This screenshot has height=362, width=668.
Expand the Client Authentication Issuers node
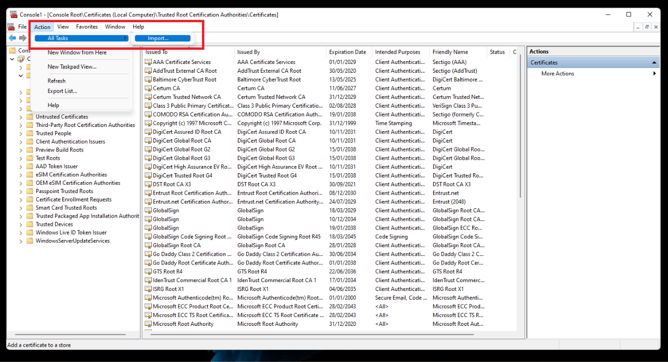pos(20,142)
